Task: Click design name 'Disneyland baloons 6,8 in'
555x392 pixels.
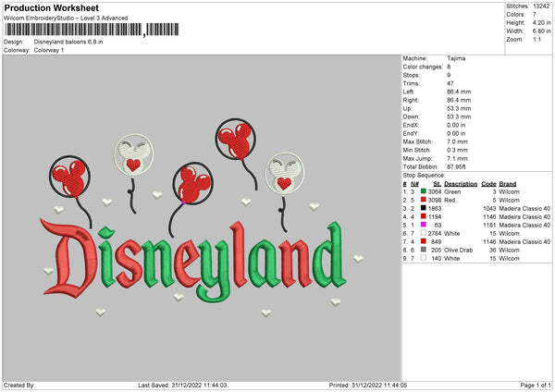Action: click(68, 42)
